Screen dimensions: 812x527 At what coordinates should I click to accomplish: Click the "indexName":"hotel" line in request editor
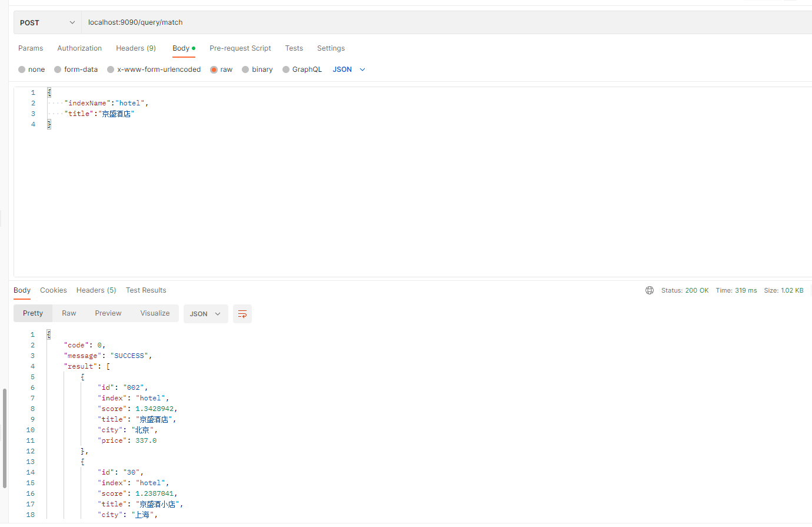click(107, 103)
